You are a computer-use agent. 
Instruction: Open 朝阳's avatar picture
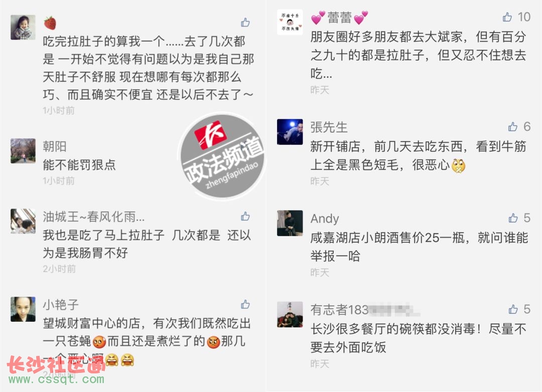[x=23, y=151]
